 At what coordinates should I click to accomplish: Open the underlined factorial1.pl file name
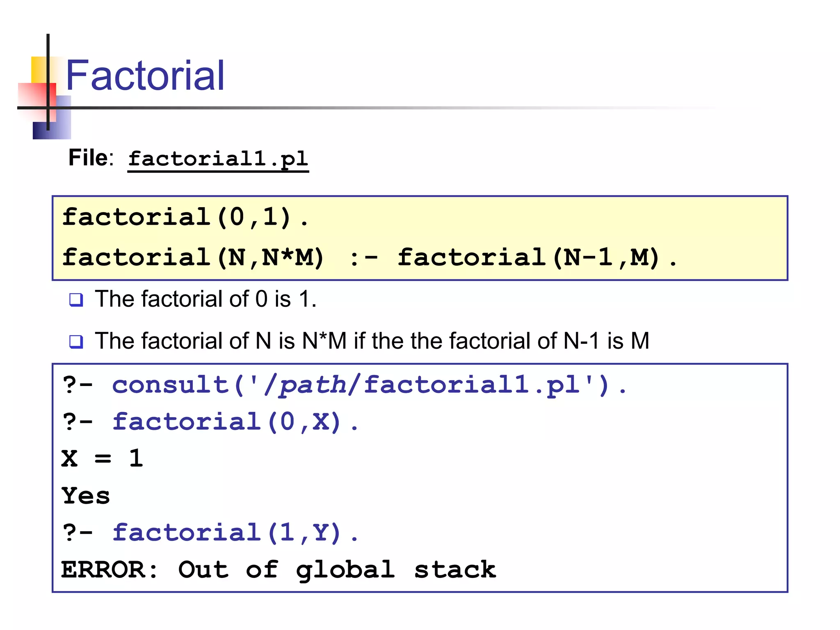(218, 160)
